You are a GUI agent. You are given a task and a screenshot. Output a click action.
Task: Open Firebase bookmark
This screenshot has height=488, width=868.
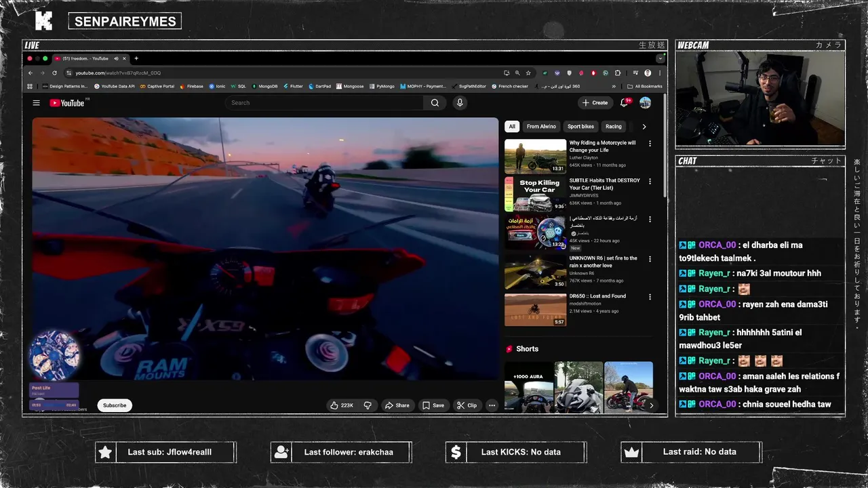(x=191, y=87)
